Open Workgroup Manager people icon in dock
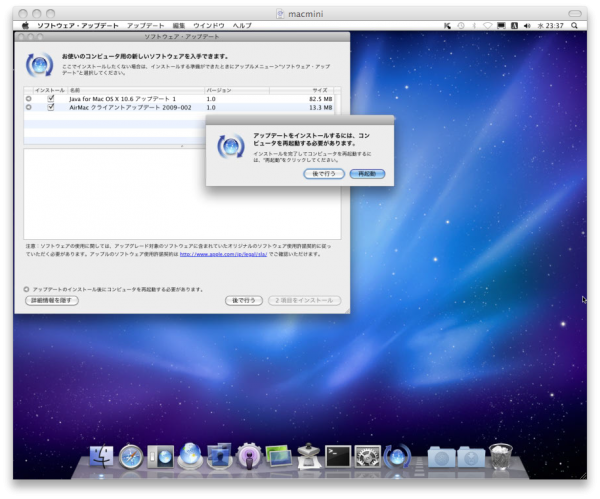Screen dimensions: 600x499 click(x=219, y=456)
